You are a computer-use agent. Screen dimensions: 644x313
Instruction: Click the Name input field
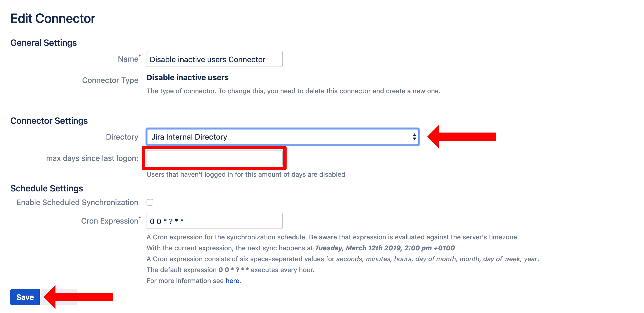click(x=214, y=59)
